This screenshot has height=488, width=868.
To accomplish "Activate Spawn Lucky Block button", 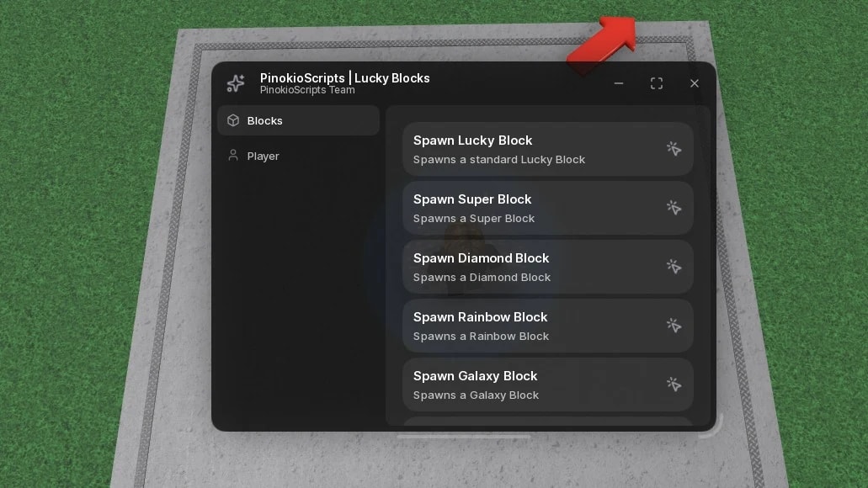I will click(x=548, y=150).
